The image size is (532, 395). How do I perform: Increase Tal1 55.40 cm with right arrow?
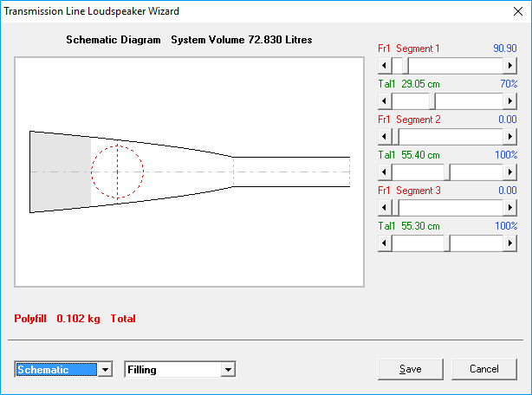[x=510, y=172]
